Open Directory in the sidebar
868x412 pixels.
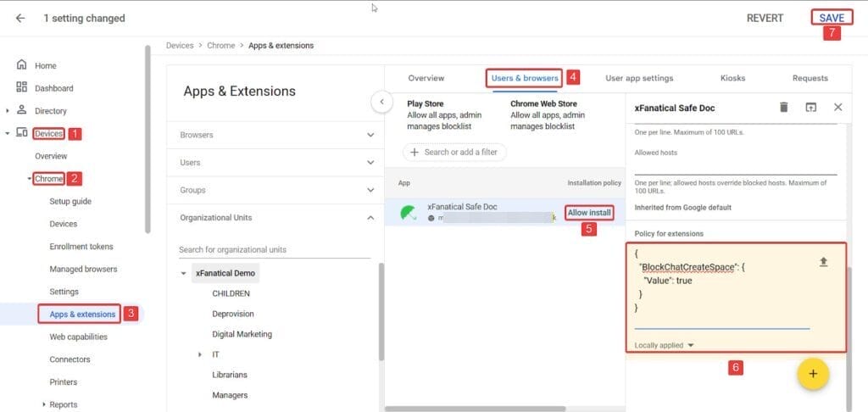tap(50, 111)
